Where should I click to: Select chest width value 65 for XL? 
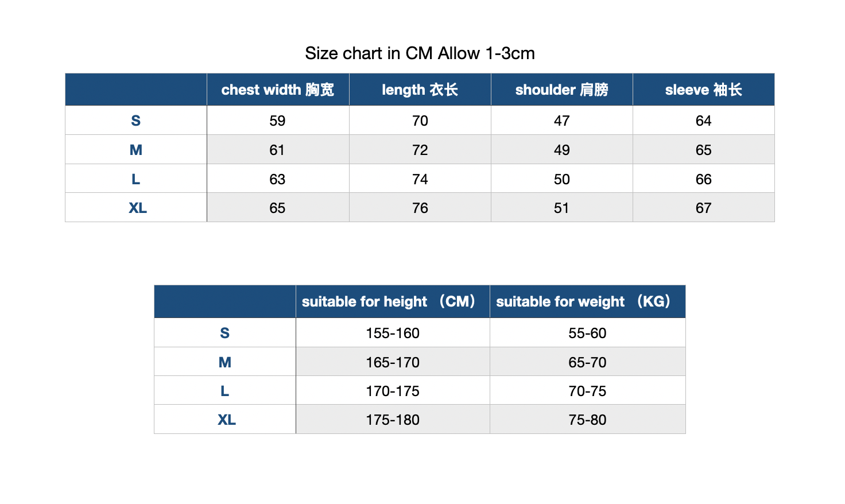click(277, 208)
